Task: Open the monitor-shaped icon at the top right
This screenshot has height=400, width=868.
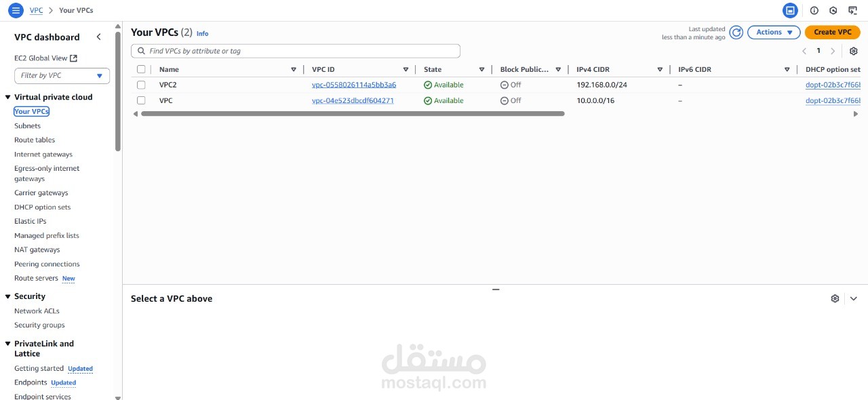Action: (852, 10)
